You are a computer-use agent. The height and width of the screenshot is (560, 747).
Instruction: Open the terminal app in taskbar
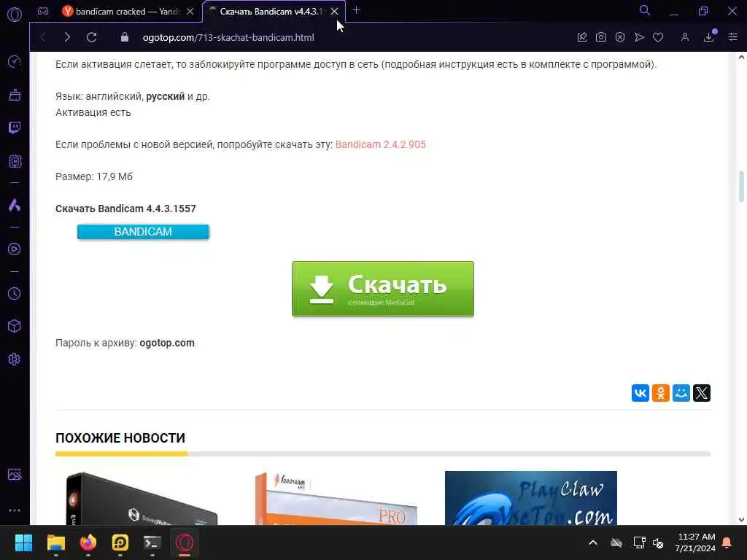click(x=152, y=542)
